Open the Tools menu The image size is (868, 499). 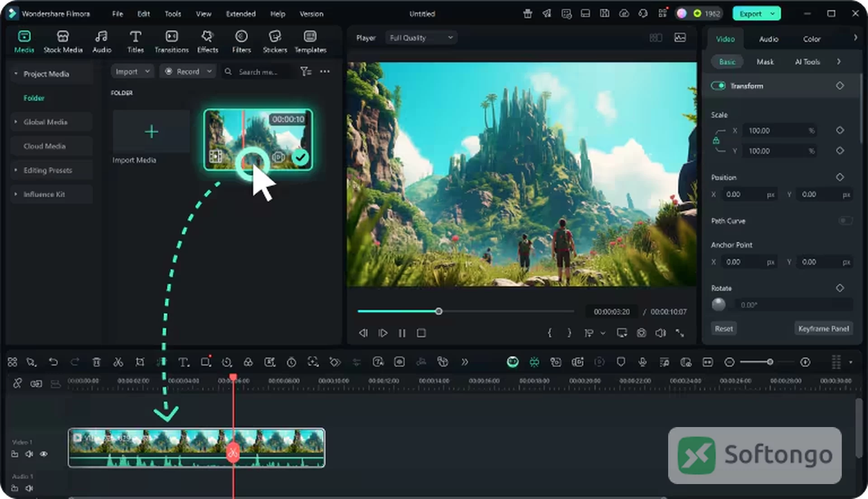click(173, 14)
